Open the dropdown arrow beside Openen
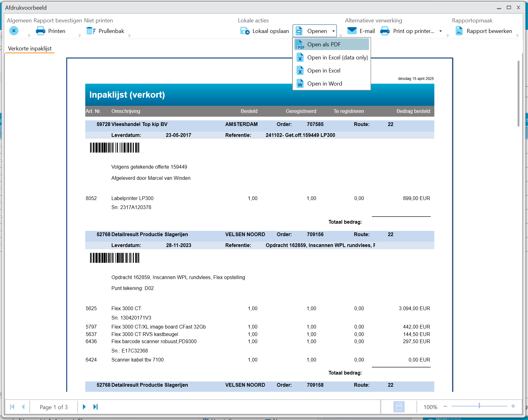 (334, 31)
